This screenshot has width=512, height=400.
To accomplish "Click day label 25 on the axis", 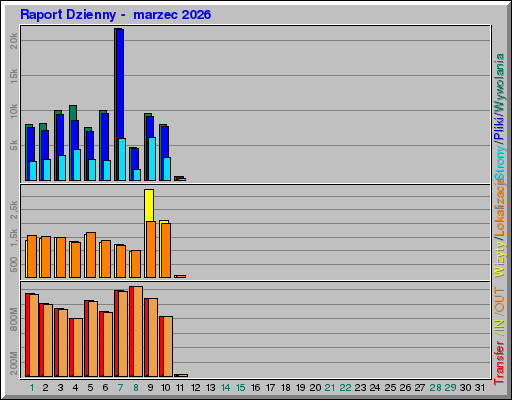I will tap(391, 388).
